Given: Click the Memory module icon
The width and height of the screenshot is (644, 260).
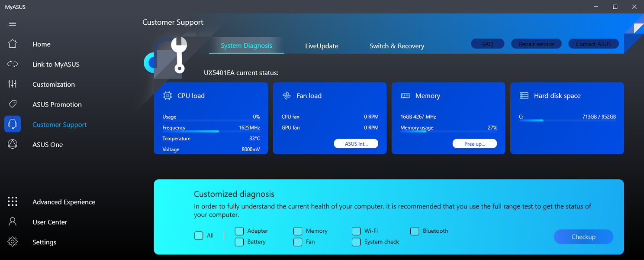Looking at the screenshot, I should pos(405,96).
